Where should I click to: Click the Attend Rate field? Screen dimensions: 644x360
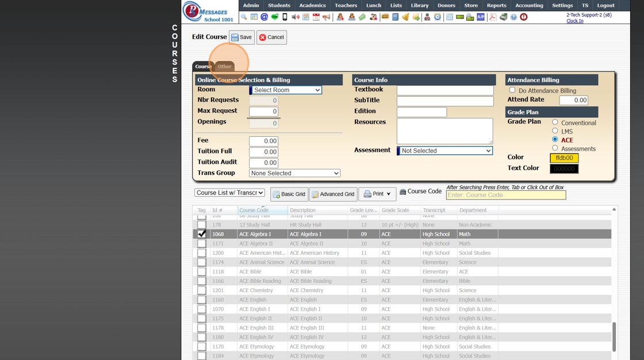573,100
